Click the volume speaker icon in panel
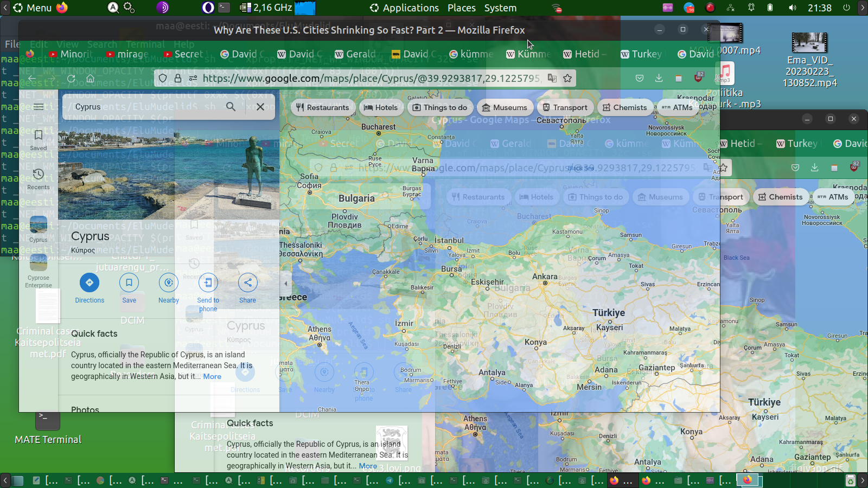Screen dimensions: 868x488 pos(793,8)
